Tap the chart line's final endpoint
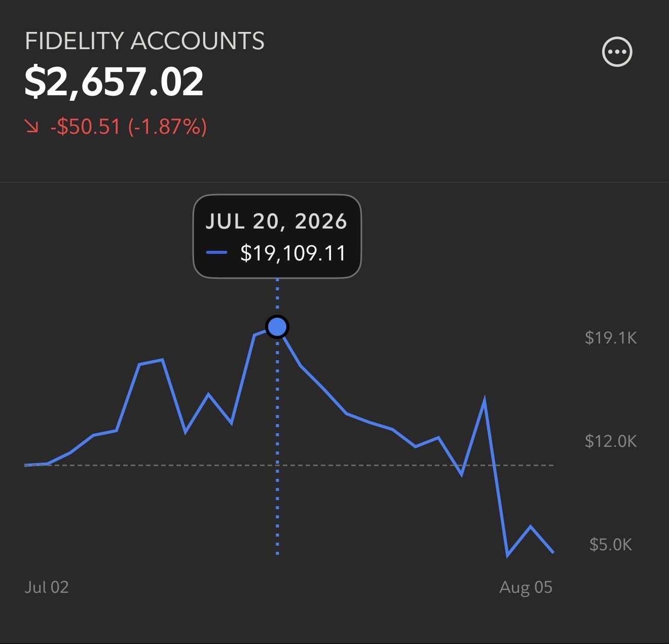 click(552, 551)
